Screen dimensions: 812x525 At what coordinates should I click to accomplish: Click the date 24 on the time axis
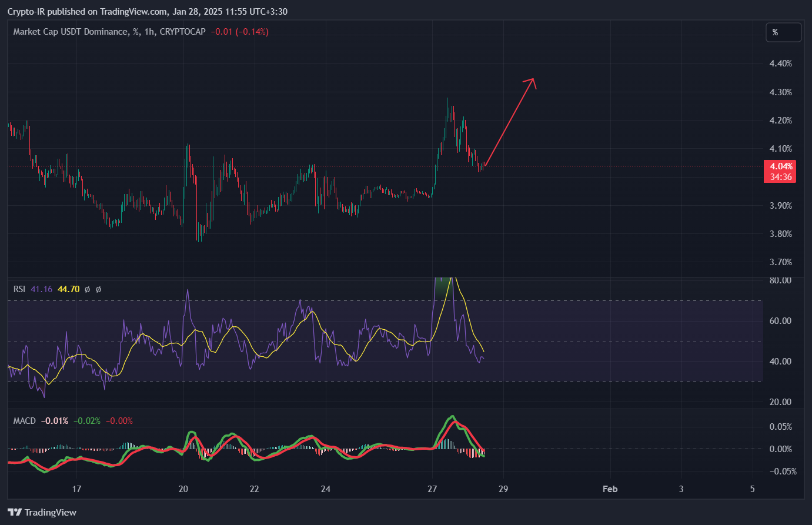326,489
